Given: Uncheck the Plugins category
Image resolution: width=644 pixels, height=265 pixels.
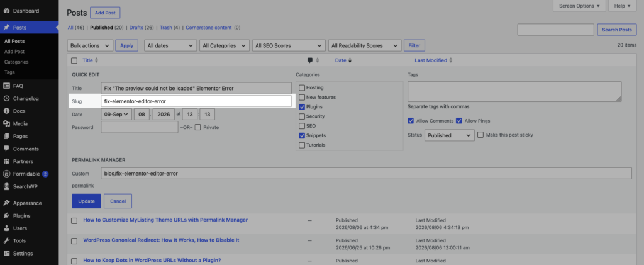Looking at the screenshot, I should click(x=302, y=107).
